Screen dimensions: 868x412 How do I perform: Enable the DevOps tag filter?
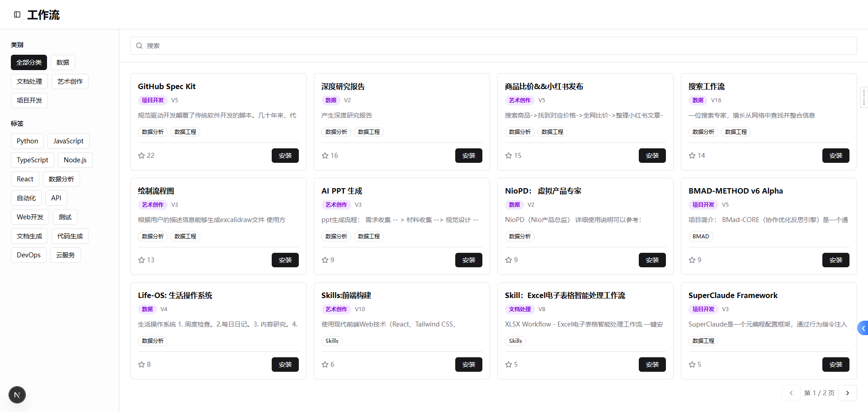tap(28, 255)
